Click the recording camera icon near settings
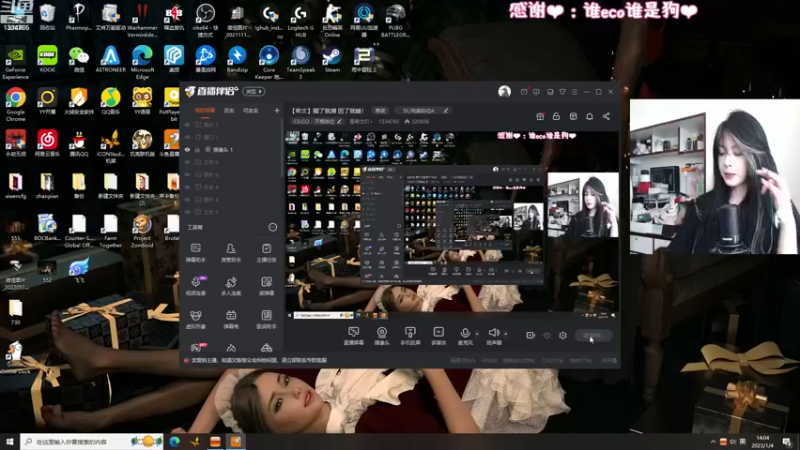 point(531,335)
